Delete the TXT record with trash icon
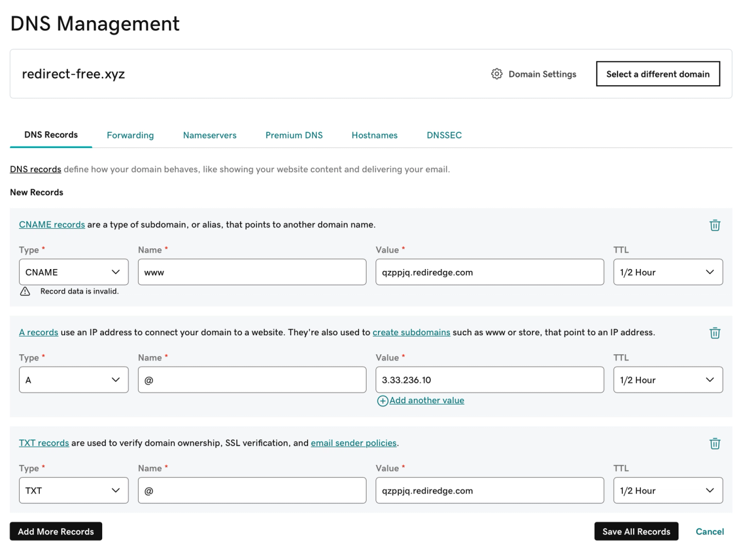Image resolution: width=756 pixels, height=552 pixels. pos(715,444)
